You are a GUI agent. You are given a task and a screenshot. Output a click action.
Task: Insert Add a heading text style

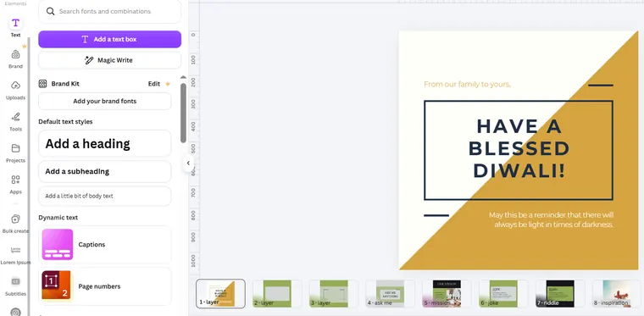pos(105,144)
